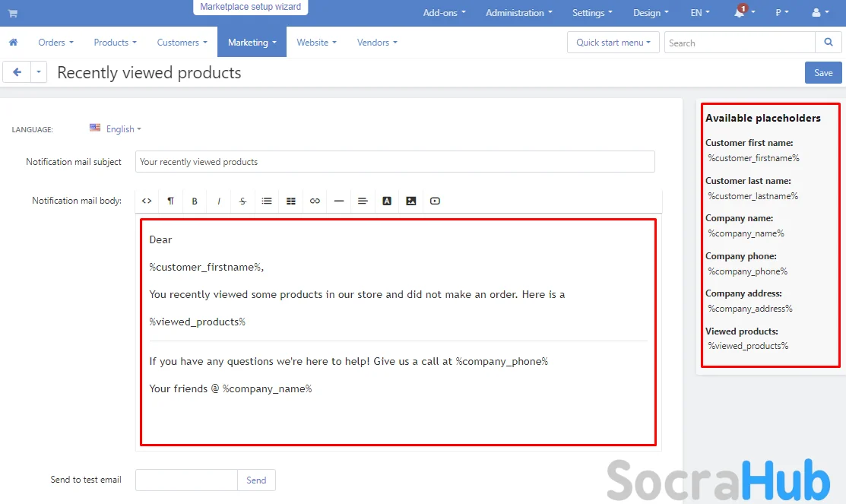Save the recently viewed products notification
846x504 pixels.
pyautogui.click(x=823, y=73)
